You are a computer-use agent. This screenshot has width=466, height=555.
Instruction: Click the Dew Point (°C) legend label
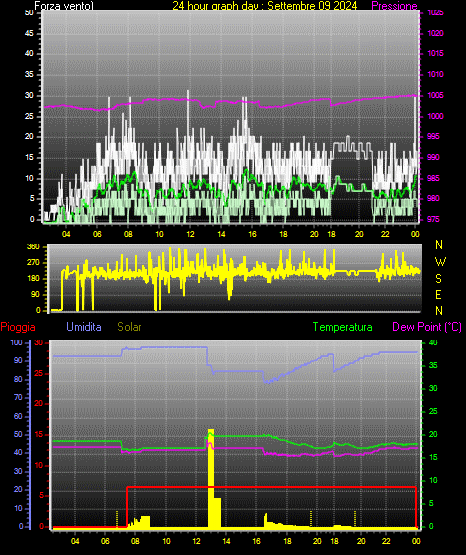(x=427, y=327)
